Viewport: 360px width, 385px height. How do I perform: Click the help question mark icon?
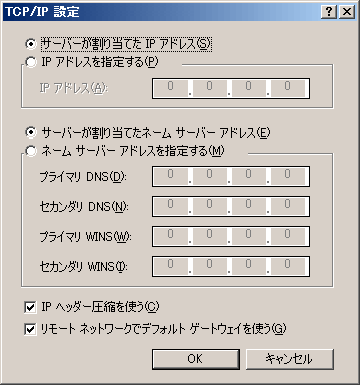click(329, 12)
